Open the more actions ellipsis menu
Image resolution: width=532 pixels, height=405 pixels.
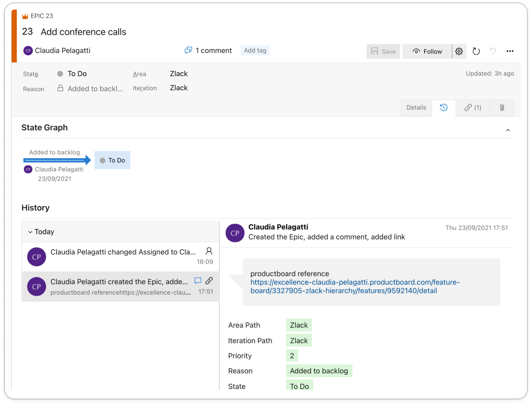pyautogui.click(x=510, y=51)
